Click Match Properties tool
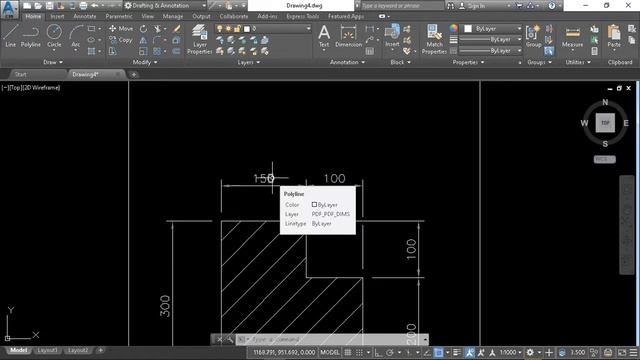This screenshot has height=360, width=640. pyautogui.click(x=434, y=39)
